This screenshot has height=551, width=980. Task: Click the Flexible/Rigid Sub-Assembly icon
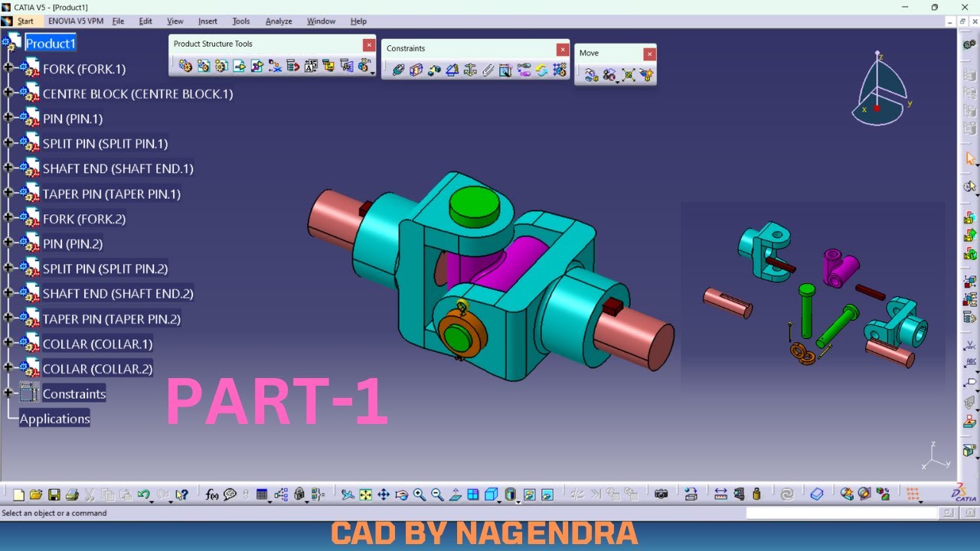pos(523,70)
